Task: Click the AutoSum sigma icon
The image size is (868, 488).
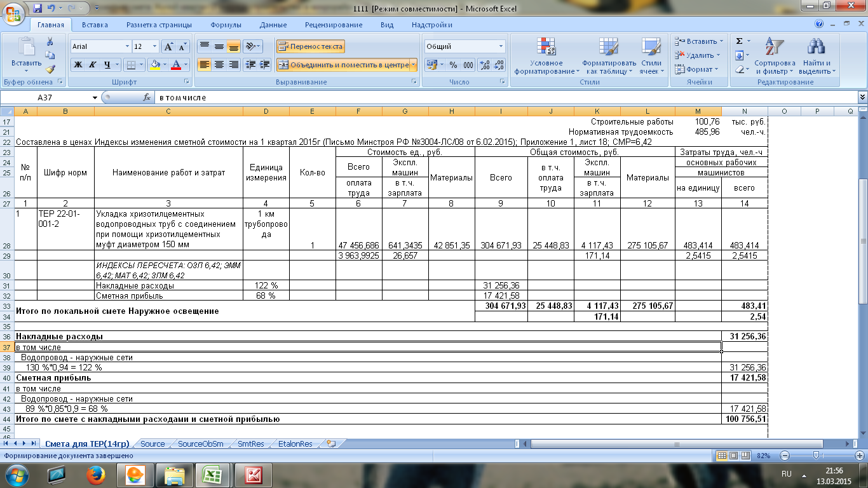Action: click(739, 41)
